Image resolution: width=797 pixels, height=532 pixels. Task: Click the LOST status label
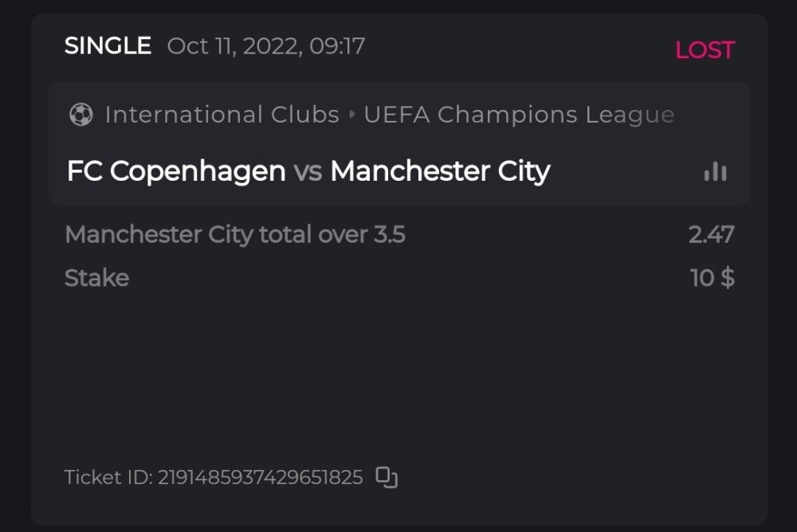[x=705, y=50]
